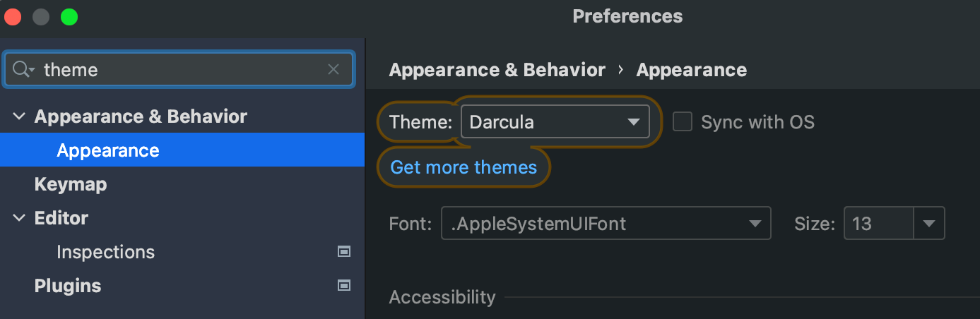The width and height of the screenshot is (980, 319).
Task: Click the Inspections settings scope icon
Action: (344, 252)
